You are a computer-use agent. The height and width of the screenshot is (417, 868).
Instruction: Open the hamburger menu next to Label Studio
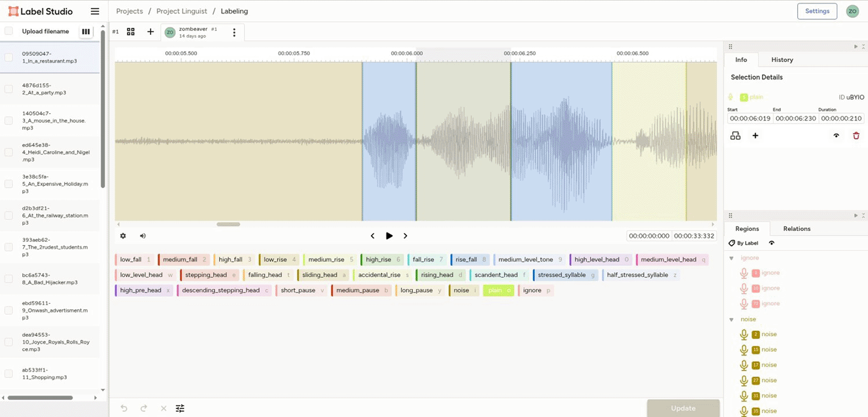pyautogui.click(x=95, y=11)
